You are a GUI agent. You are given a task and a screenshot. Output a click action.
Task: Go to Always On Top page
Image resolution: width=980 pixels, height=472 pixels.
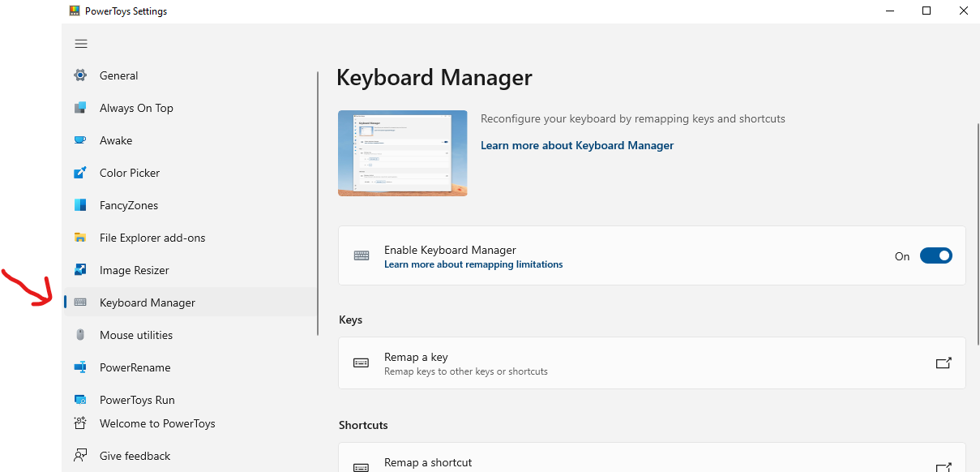[190, 108]
